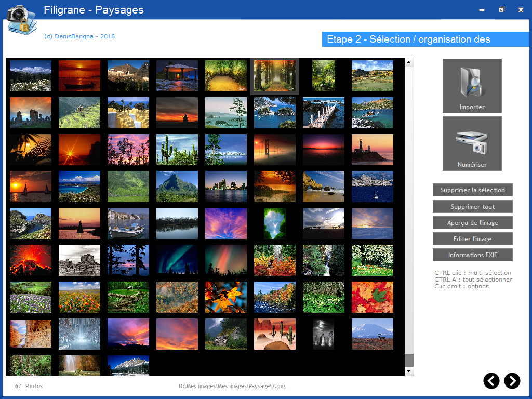Click the Editer l'image button
This screenshot has width=532, height=399.
click(x=472, y=239)
